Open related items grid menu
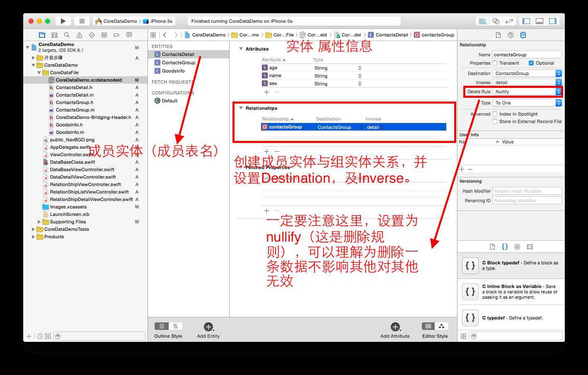 tap(153, 35)
